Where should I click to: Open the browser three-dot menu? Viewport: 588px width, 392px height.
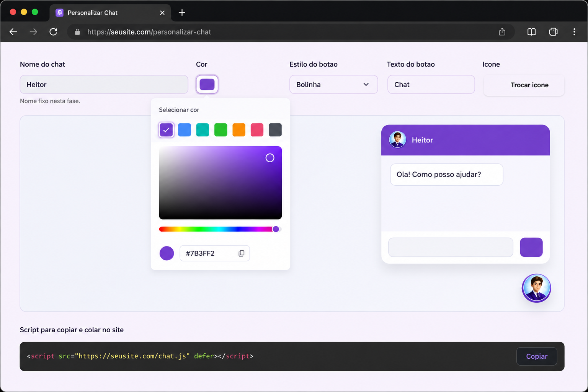click(x=574, y=32)
